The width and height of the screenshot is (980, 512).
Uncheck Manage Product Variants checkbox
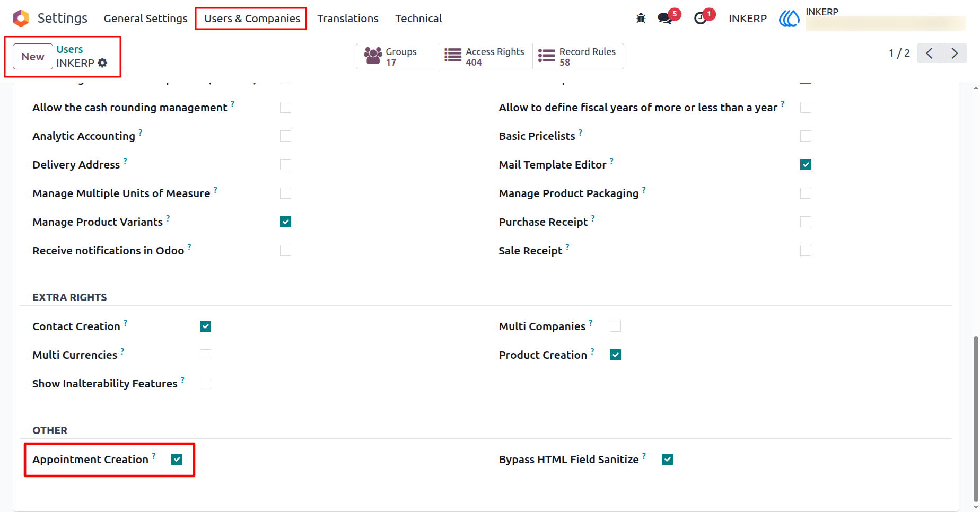[x=285, y=222]
